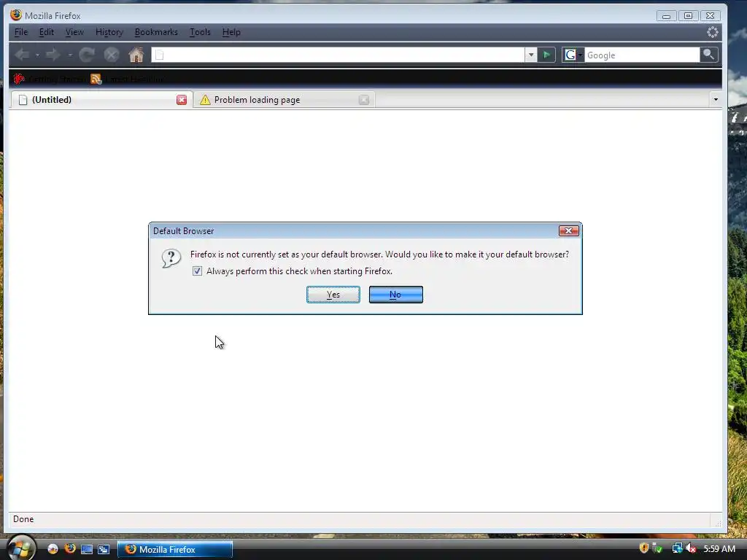The image size is (747, 560).
Task: Click the activity throbber icon by the menu bar
Action: pyautogui.click(x=712, y=32)
